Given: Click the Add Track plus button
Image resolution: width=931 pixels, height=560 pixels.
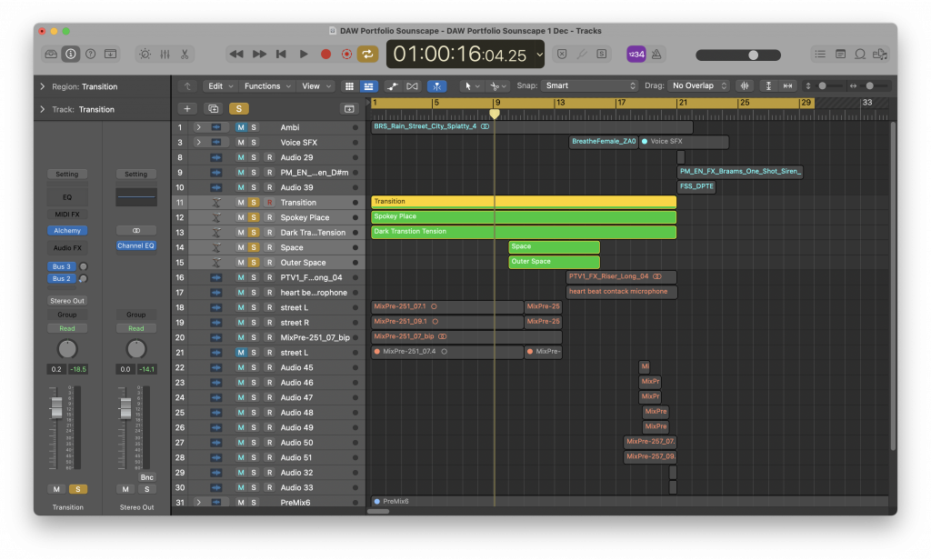Looking at the screenshot, I should tap(187, 109).
